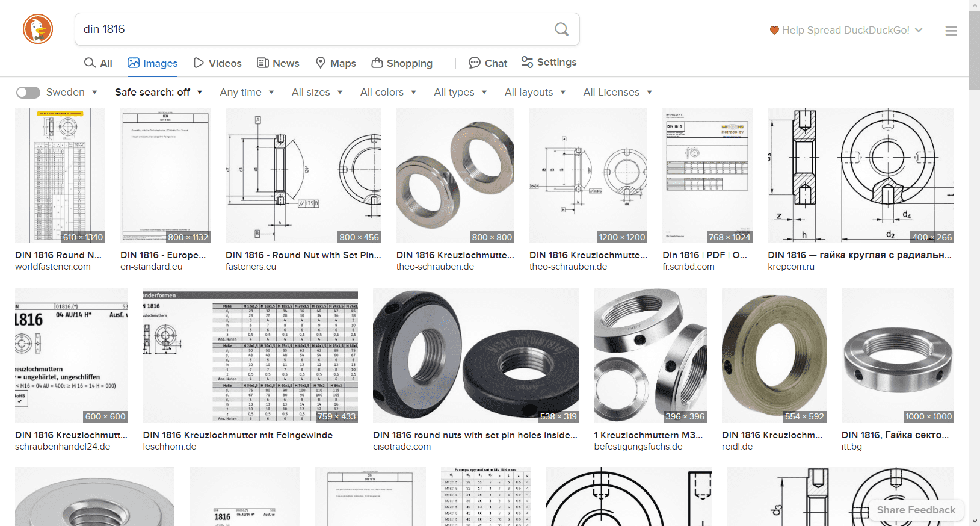Toggle the Sweden region switch
The image size is (980, 526).
coord(28,92)
